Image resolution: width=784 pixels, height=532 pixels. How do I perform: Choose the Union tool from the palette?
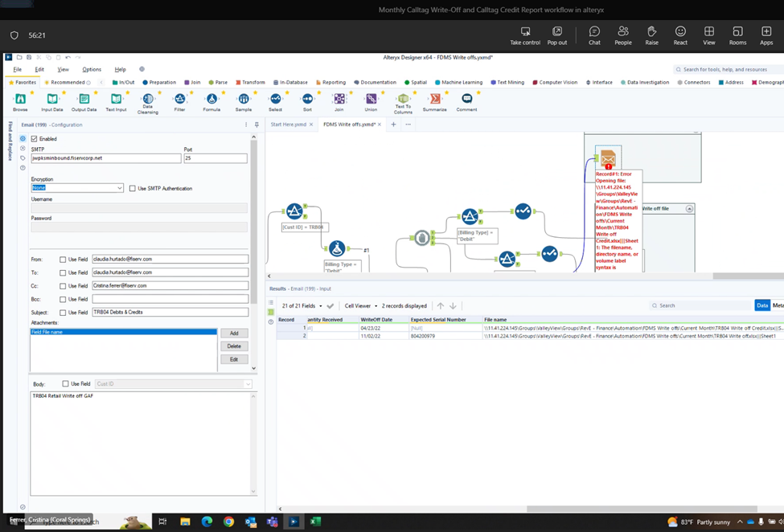pyautogui.click(x=371, y=100)
